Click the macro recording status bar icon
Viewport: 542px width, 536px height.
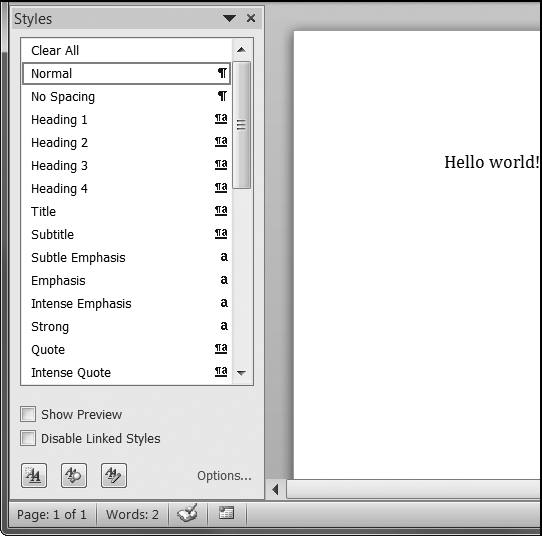pos(226,513)
